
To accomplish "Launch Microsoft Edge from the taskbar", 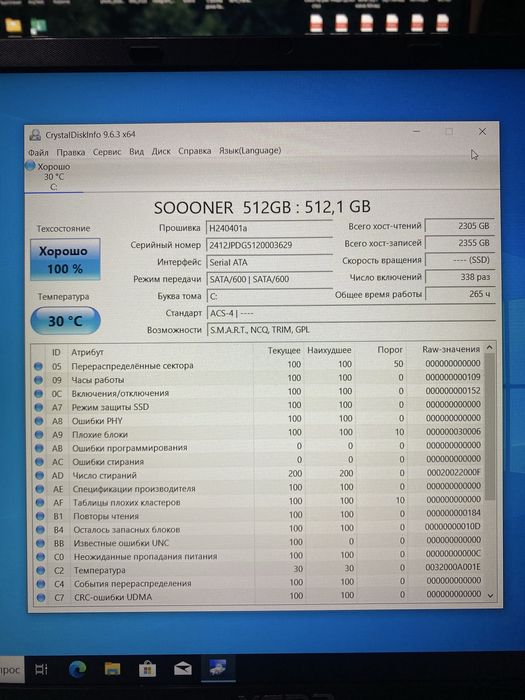I will click(78, 669).
